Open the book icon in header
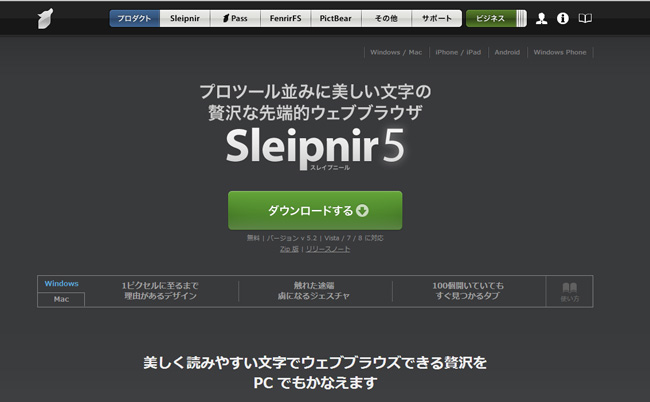This screenshot has width=650, height=402. pyautogui.click(x=585, y=18)
